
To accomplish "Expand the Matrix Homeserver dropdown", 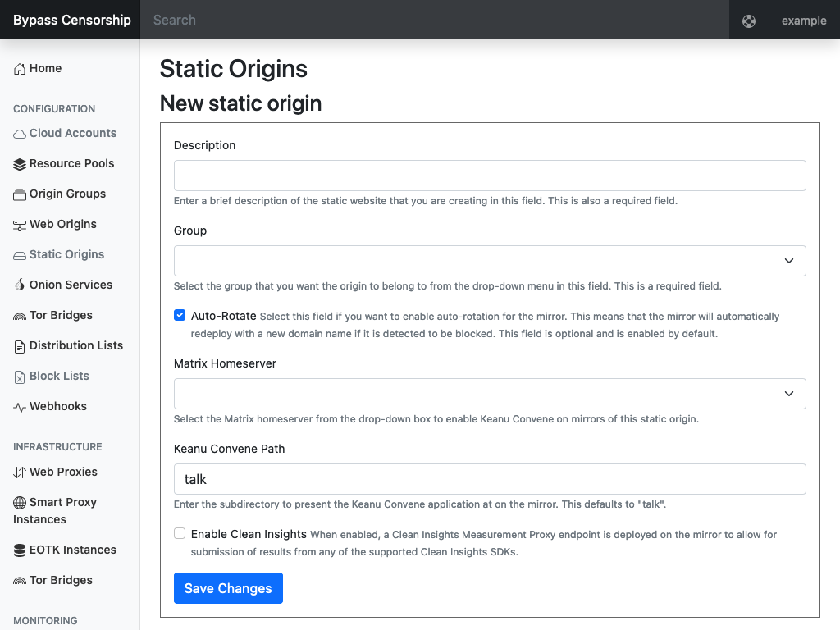I will tap(490, 394).
